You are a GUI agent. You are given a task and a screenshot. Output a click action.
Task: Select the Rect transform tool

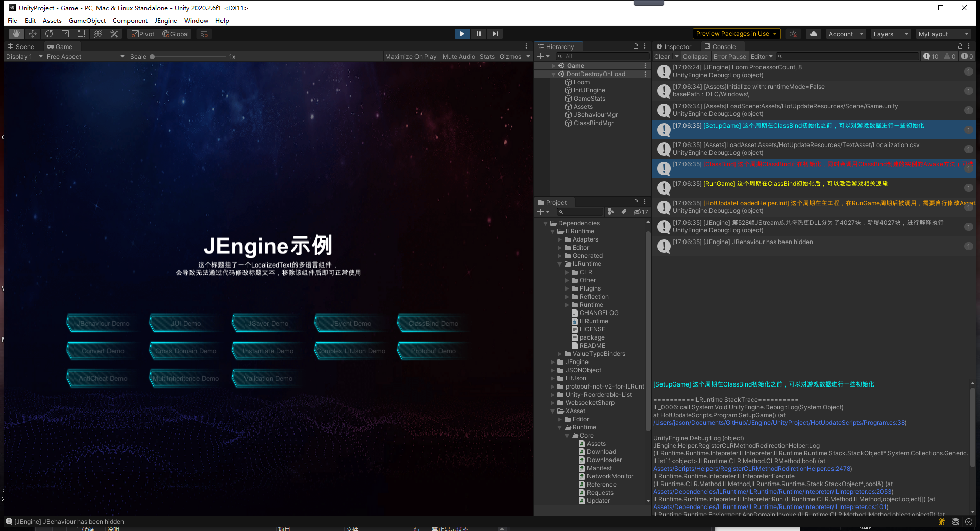click(x=82, y=33)
